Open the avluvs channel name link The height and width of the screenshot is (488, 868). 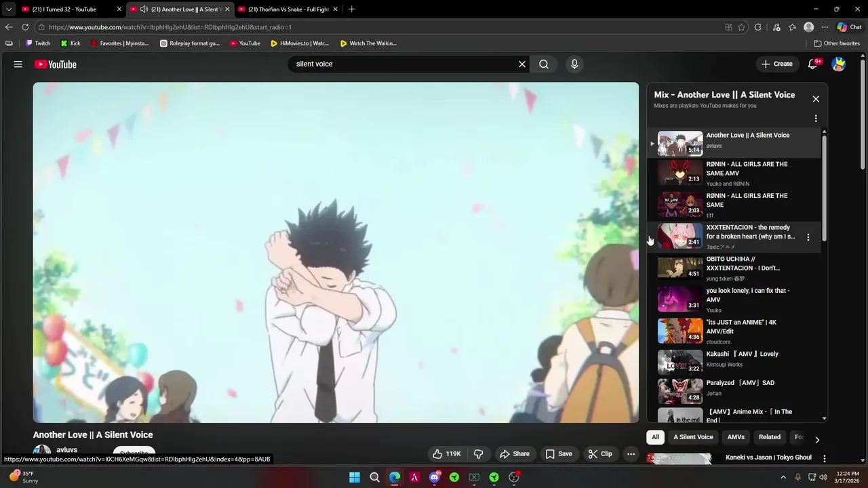(66, 450)
